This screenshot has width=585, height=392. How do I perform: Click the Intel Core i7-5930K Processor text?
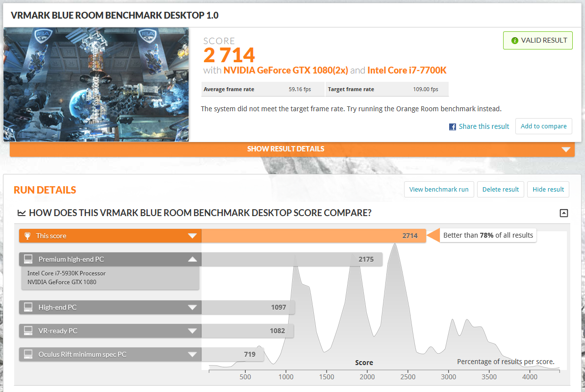[66, 273]
